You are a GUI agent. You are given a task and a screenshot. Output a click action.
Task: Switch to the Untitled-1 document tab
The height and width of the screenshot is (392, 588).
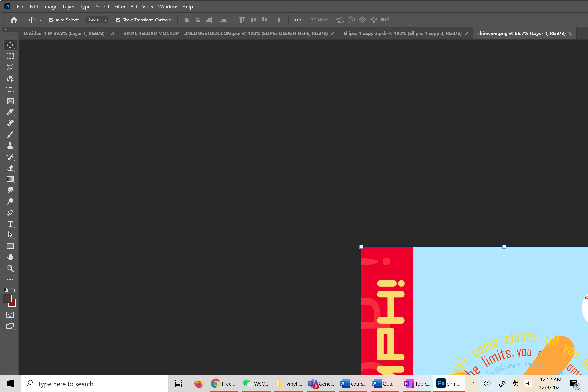tap(66, 33)
